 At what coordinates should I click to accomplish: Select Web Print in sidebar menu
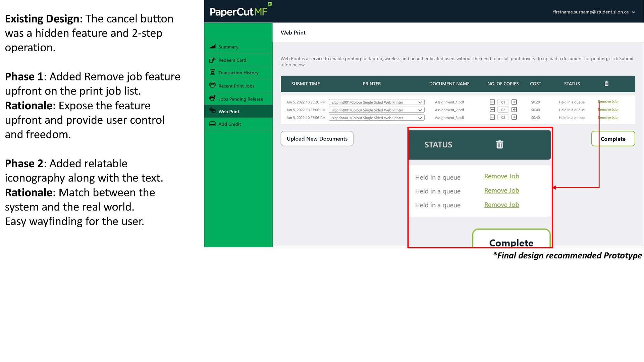(x=229, y=111)
